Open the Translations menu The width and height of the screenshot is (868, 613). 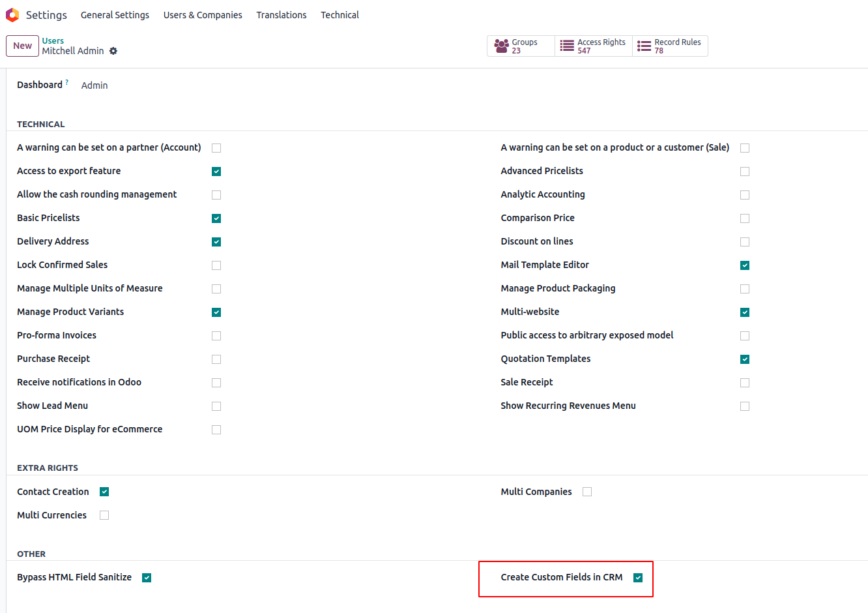pos(281,15)
